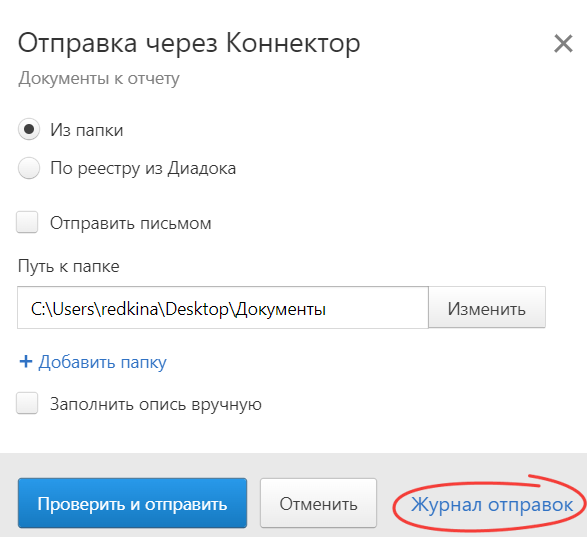
Task: Select the Из папки radio button
Action: click(x=29, y=129)
